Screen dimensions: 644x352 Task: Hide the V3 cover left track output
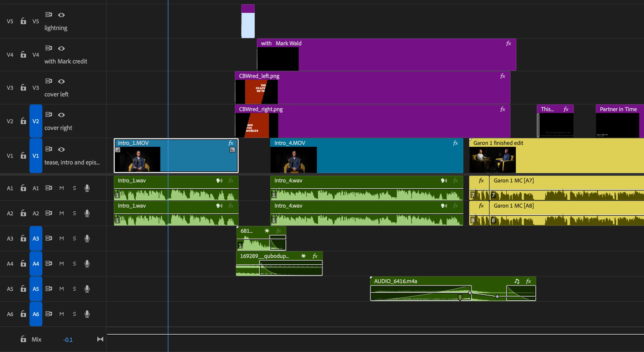pyautogui.click(x=61, y=81)
